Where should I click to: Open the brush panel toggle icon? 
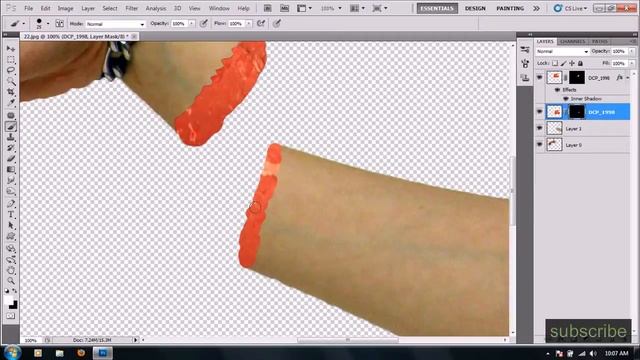point(60,24)
